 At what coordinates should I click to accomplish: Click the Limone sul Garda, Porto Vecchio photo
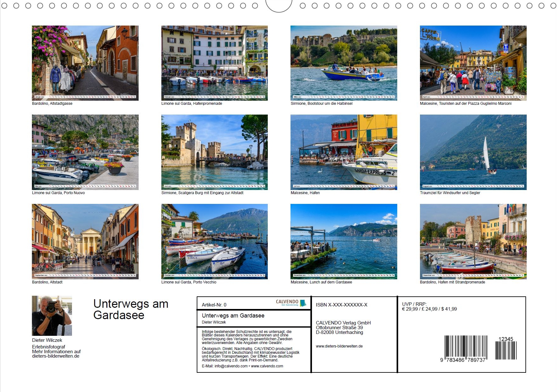(214, 241)
